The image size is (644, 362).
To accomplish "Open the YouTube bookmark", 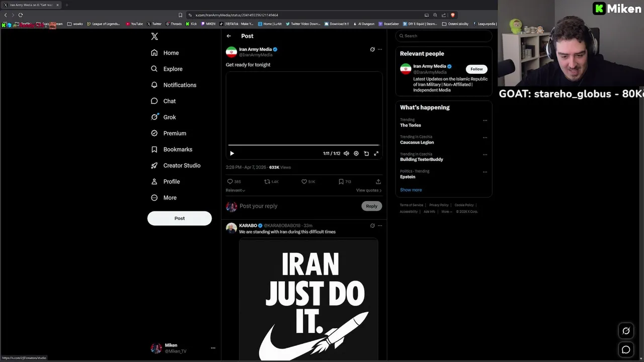I will (x=134, y=24).
